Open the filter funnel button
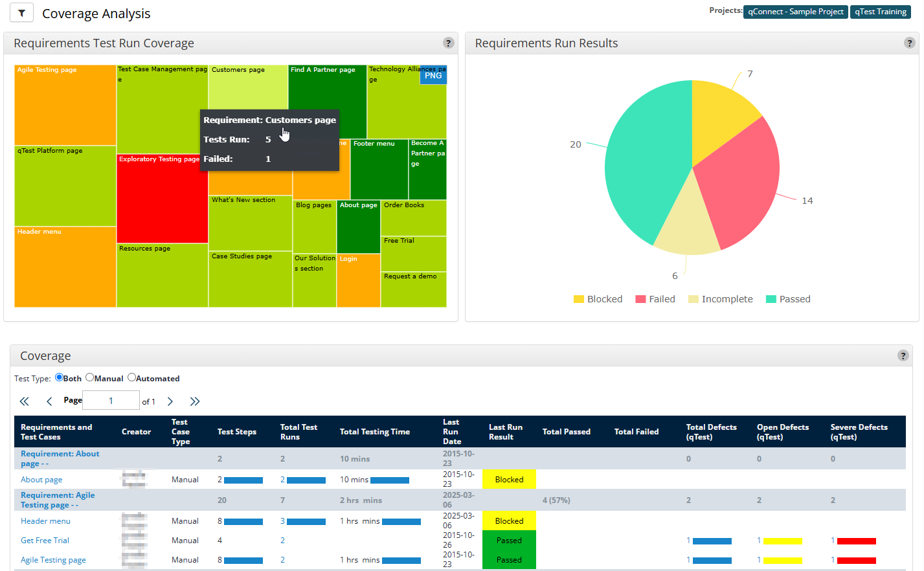 (x=21, y=13)
